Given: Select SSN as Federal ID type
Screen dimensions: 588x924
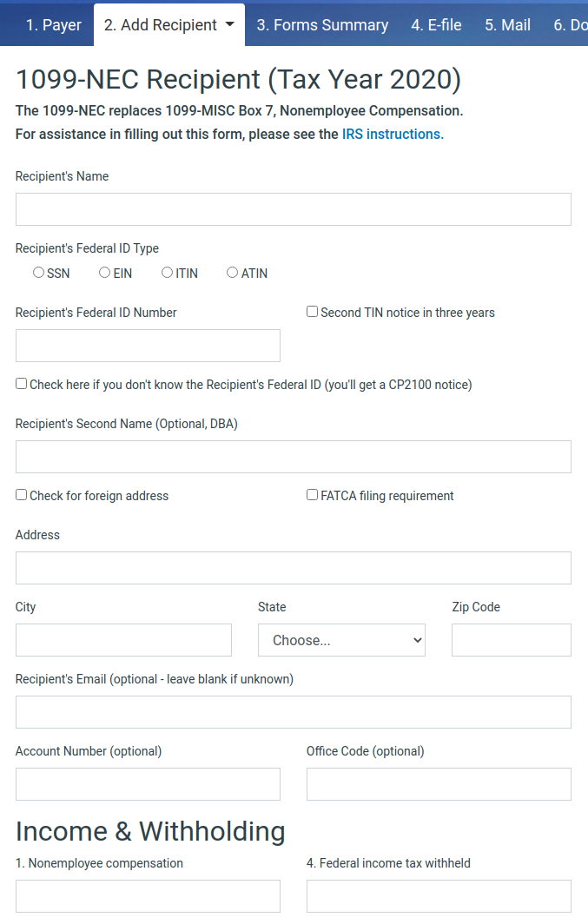Looking at the screenshot, I should [38, 273].
